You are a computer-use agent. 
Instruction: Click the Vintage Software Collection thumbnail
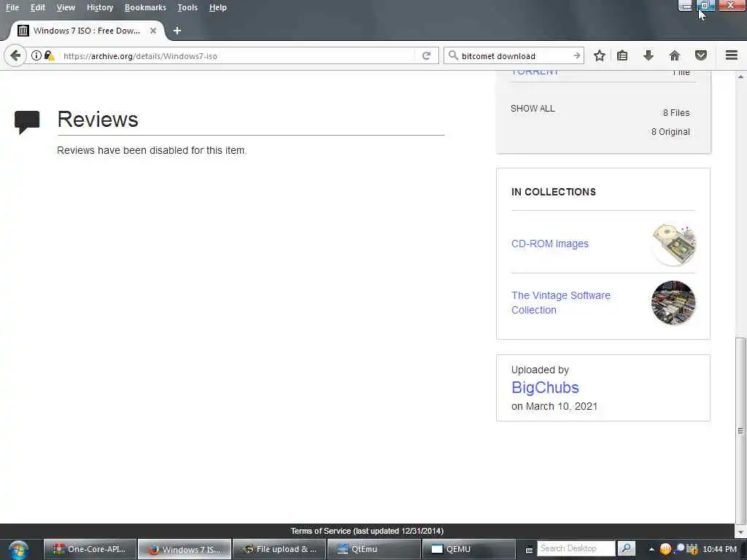673,303
